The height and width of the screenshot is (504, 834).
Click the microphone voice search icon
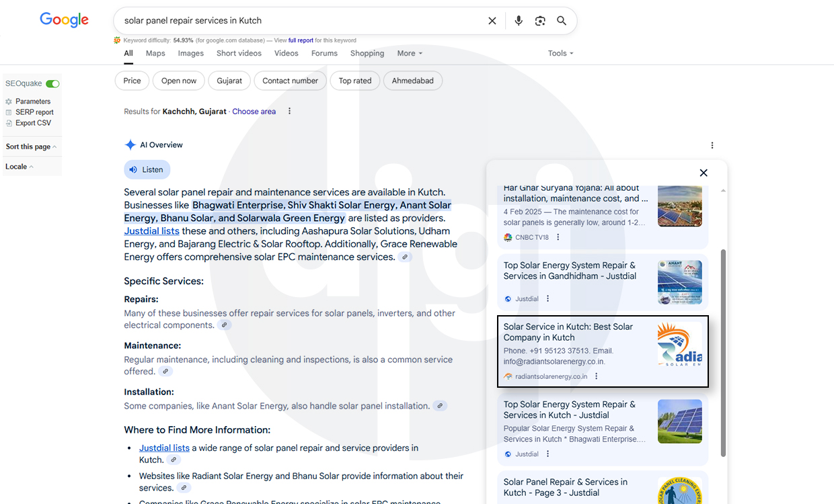519,21
